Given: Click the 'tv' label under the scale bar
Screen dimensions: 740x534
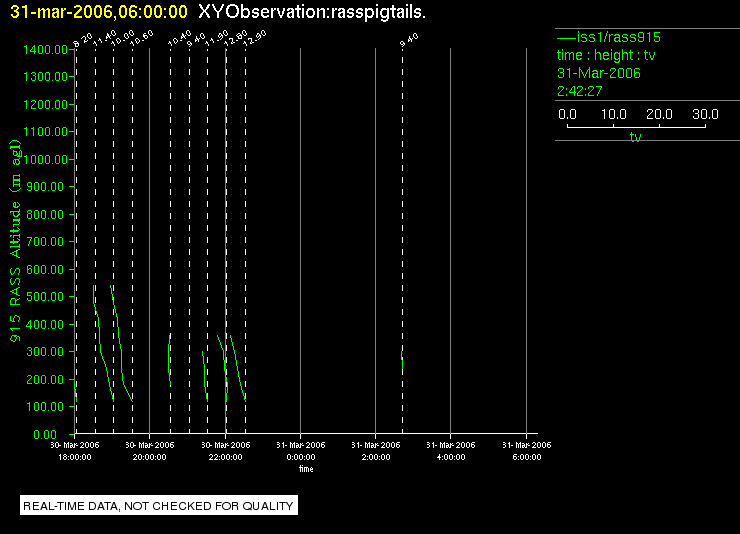Looking at the screenshot, I should click(x=636, y=137).
